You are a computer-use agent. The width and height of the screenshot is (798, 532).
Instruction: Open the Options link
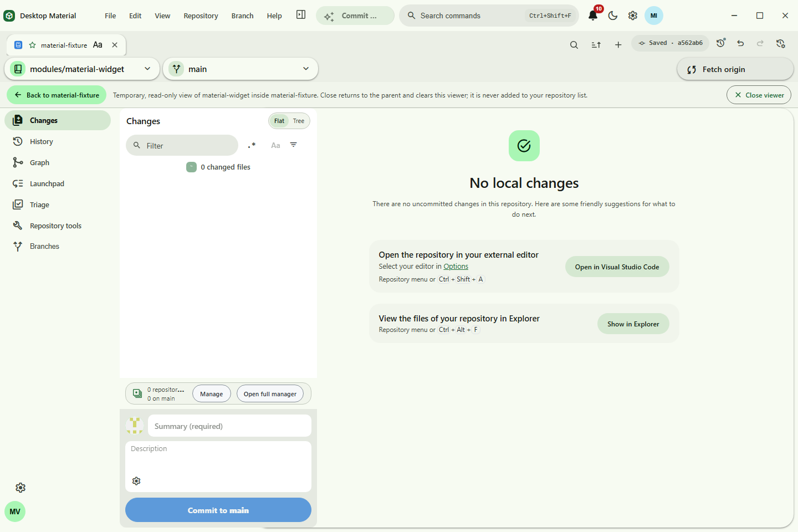[x=456, y=267]
